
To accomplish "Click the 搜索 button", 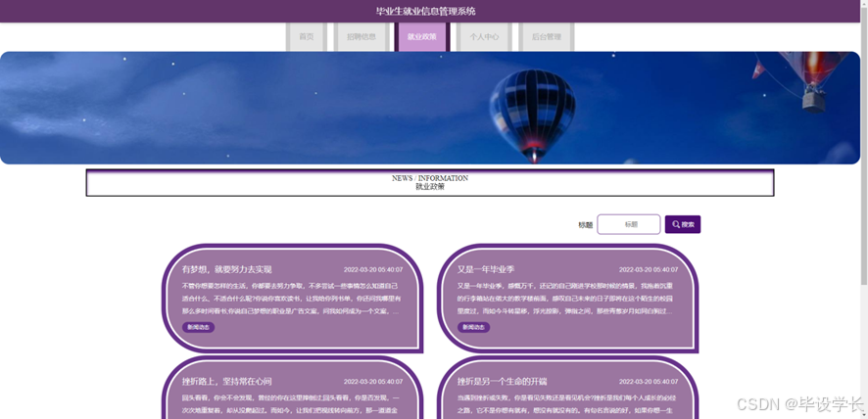I will [683, 224].
